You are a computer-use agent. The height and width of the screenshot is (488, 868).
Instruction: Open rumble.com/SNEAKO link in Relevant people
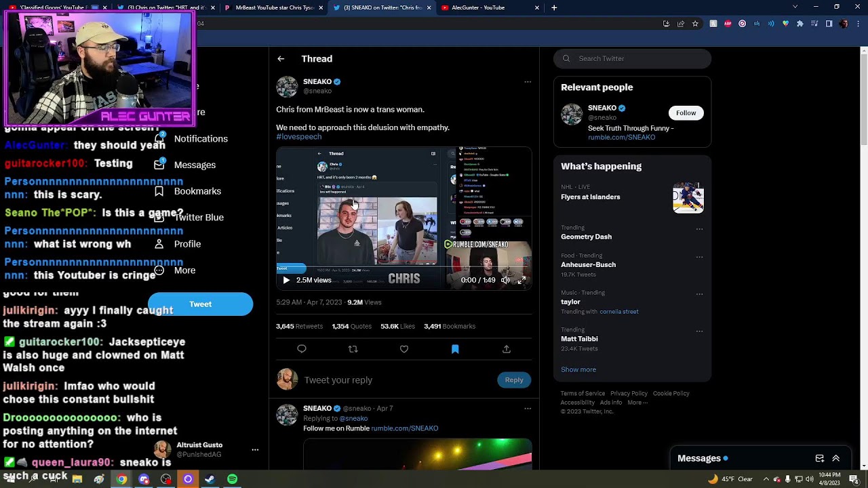click(622, 138)
